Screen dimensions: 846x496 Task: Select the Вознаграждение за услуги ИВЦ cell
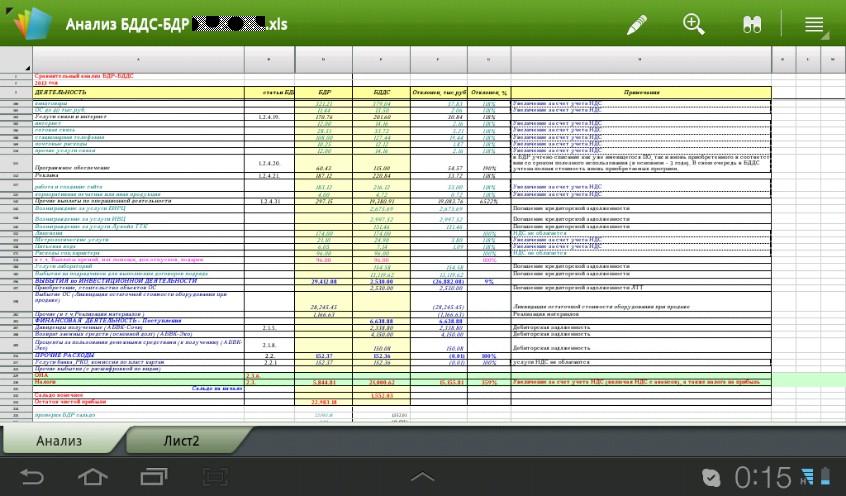[138, 219]
